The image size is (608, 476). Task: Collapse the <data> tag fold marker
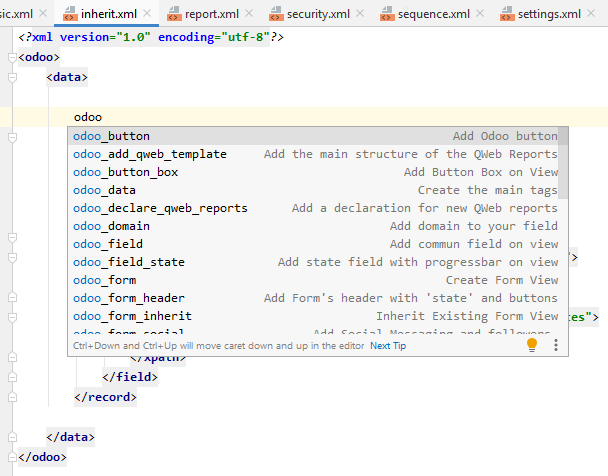tap(12, 78)
